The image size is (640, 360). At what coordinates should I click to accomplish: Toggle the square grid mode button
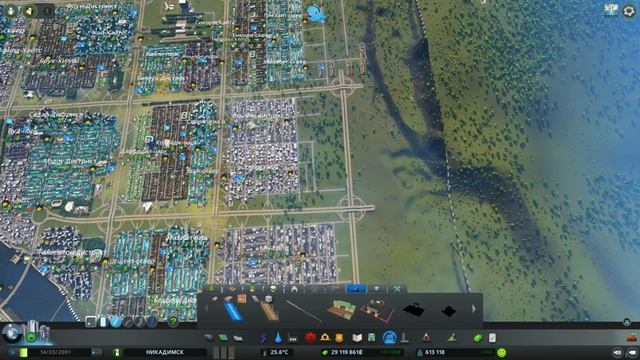[91, 322]
